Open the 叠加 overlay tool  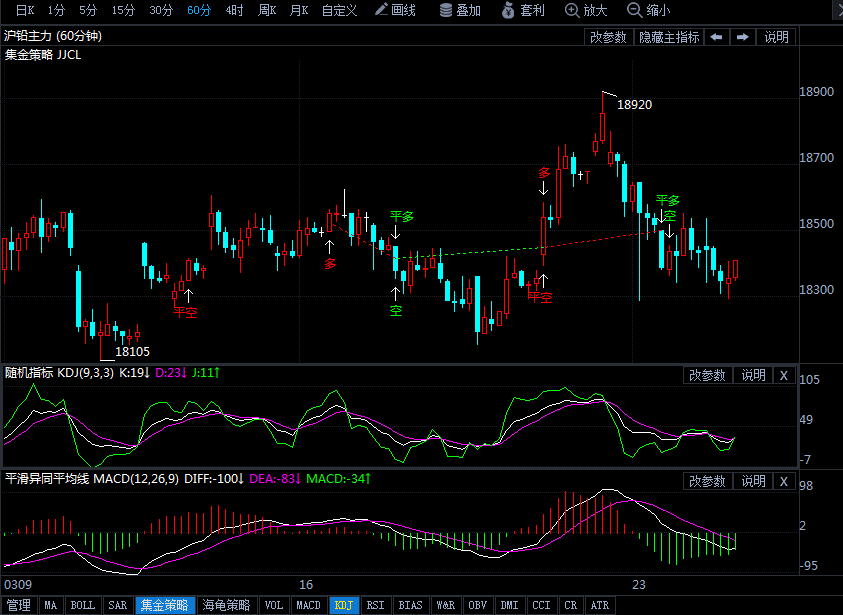pos(460,10)
